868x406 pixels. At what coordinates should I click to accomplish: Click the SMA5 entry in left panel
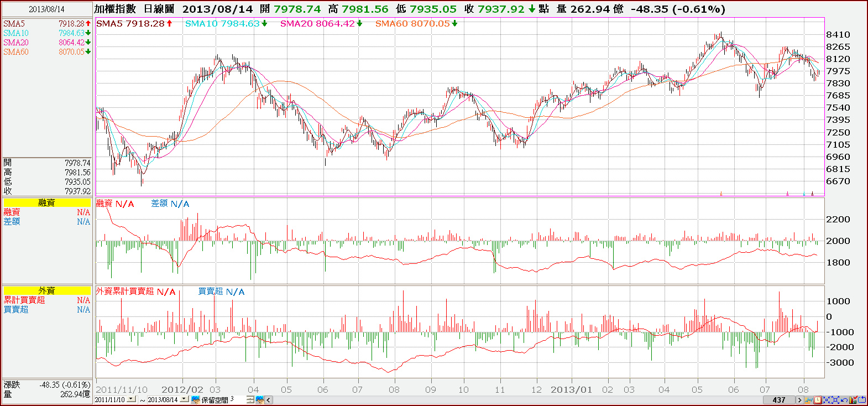14,24
